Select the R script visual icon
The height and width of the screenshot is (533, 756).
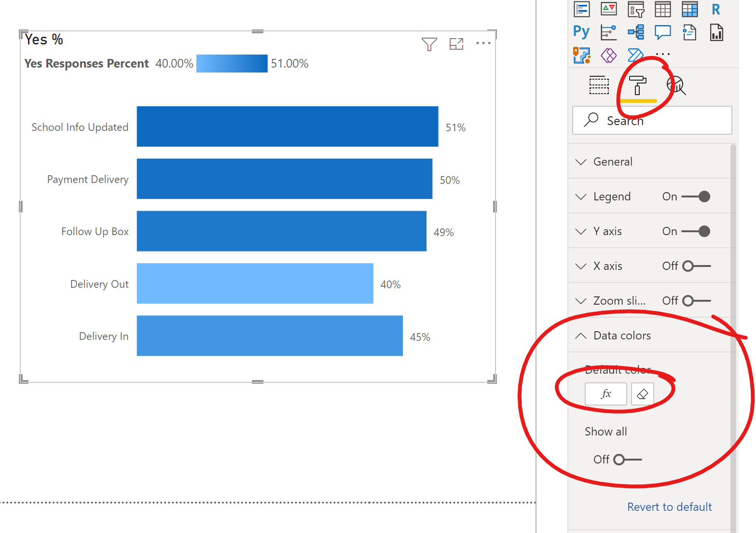[x=716, y=9]
